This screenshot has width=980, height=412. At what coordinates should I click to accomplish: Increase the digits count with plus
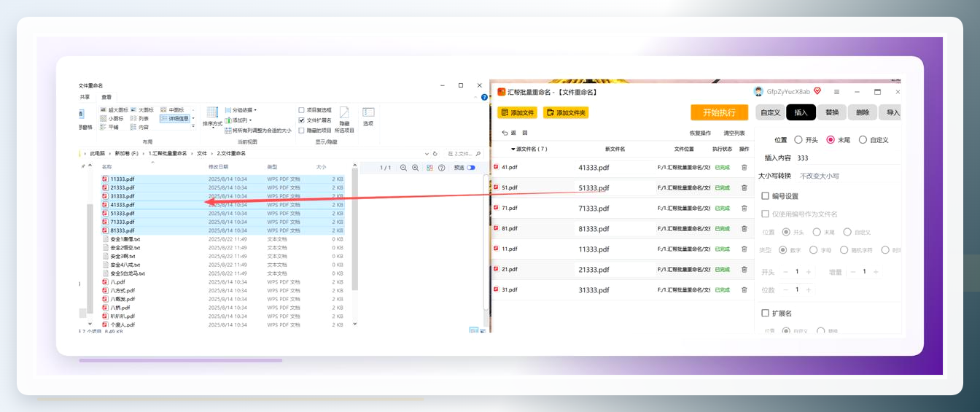tap(809, 289)
